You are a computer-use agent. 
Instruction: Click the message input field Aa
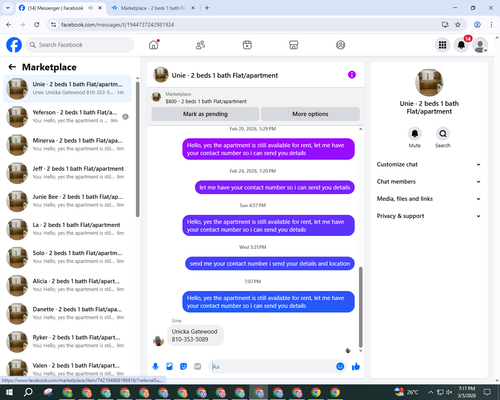coord(272,367)
